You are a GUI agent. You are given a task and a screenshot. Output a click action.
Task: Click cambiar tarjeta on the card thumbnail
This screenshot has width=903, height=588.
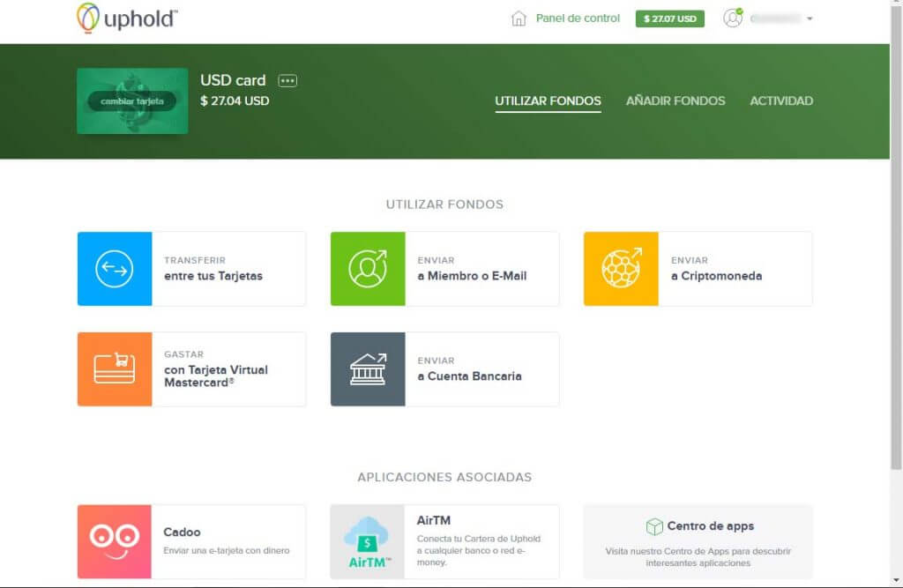click(x=132, y=101)
